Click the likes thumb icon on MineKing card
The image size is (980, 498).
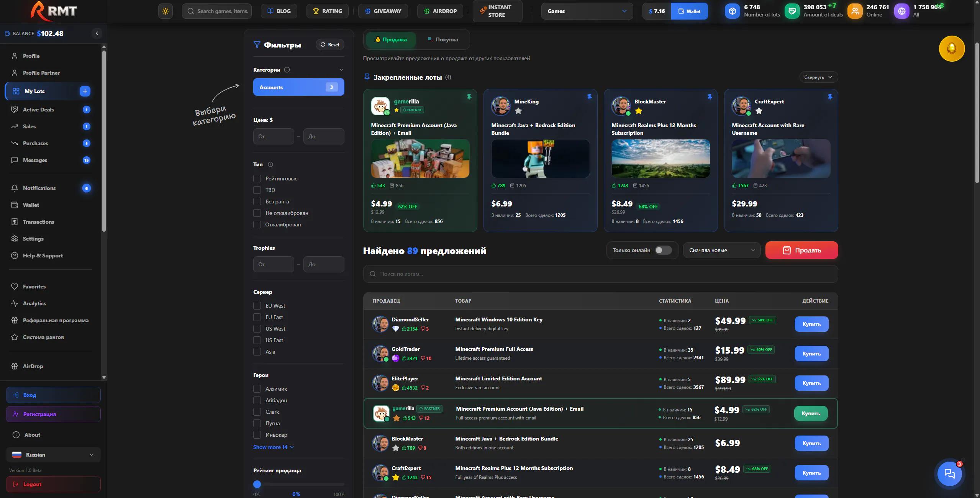tap(494, 185)
